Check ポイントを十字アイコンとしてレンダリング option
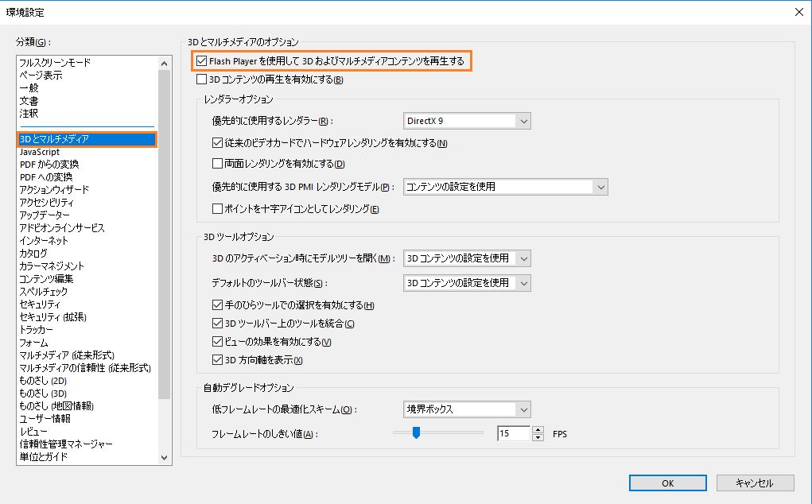The width and height of the screenshot is (812, 504). pyautogui.click(x=217, y=208)
